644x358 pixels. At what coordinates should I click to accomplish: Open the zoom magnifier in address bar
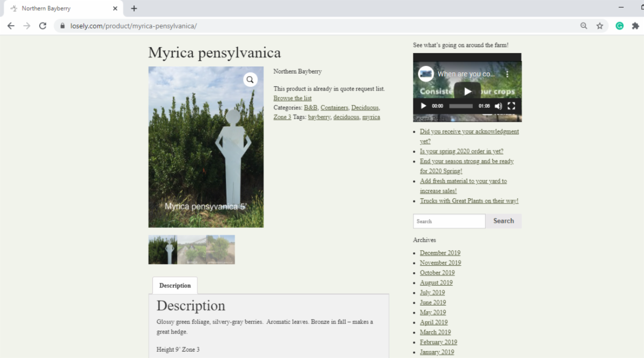click(x=584, y=26)
